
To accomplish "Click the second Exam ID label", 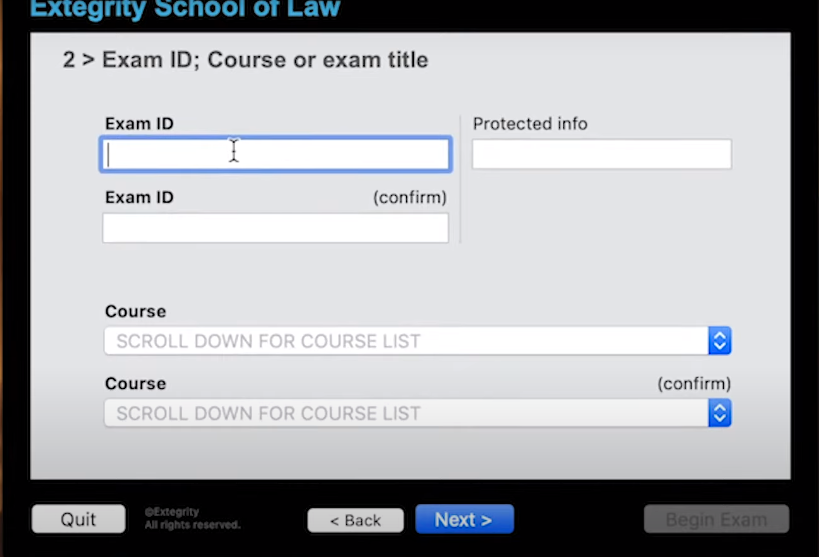I will point(139,198).
